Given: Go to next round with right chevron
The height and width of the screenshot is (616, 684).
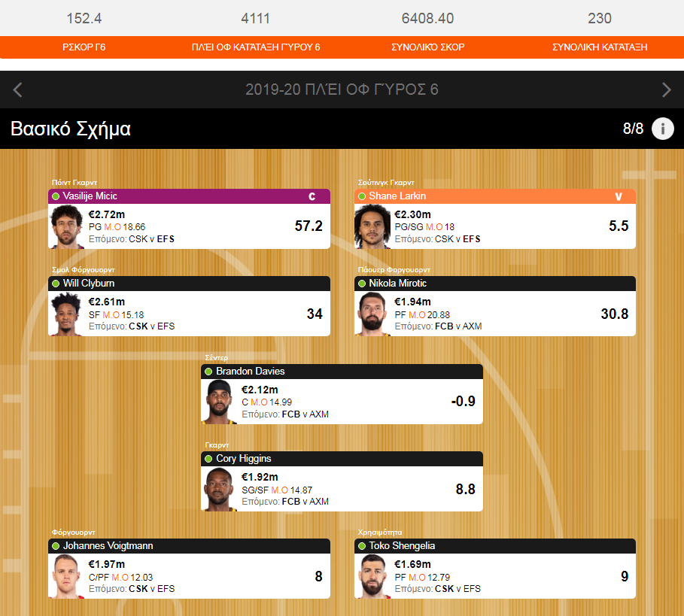Looking at the screenshot, I should coord(666,90).
